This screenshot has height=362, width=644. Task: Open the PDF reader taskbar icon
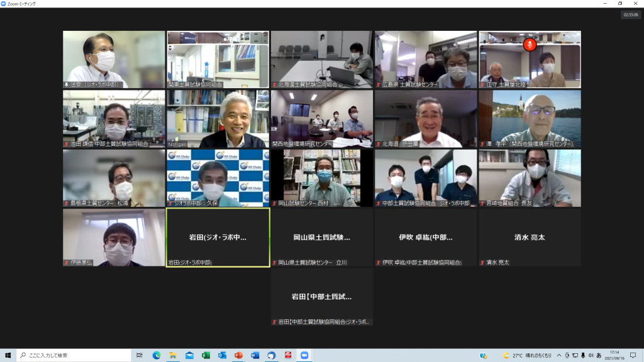click(288, 355)
